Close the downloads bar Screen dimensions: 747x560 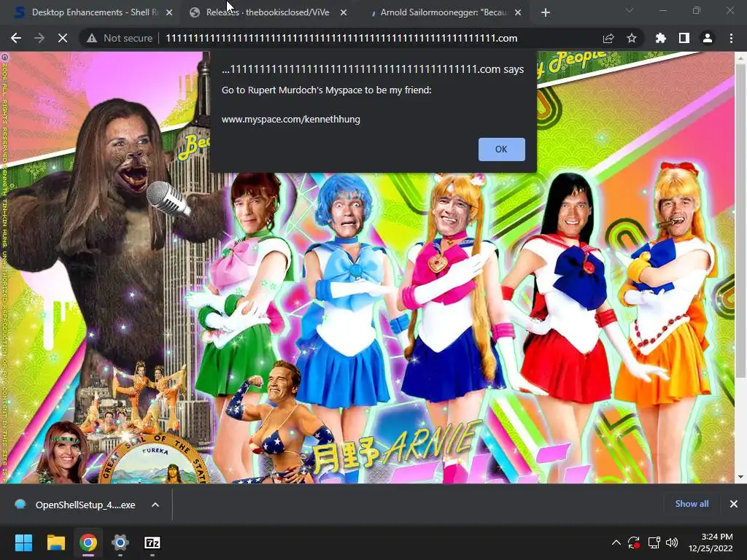click(x=734, y=504)
